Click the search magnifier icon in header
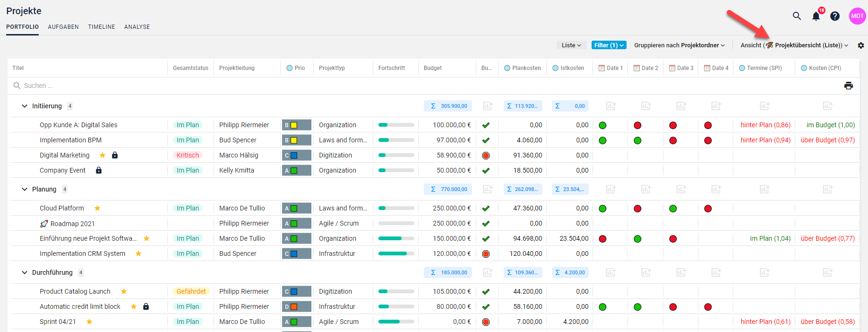The height and width of the screenshot is (332, 868). [x=797, y=16]
